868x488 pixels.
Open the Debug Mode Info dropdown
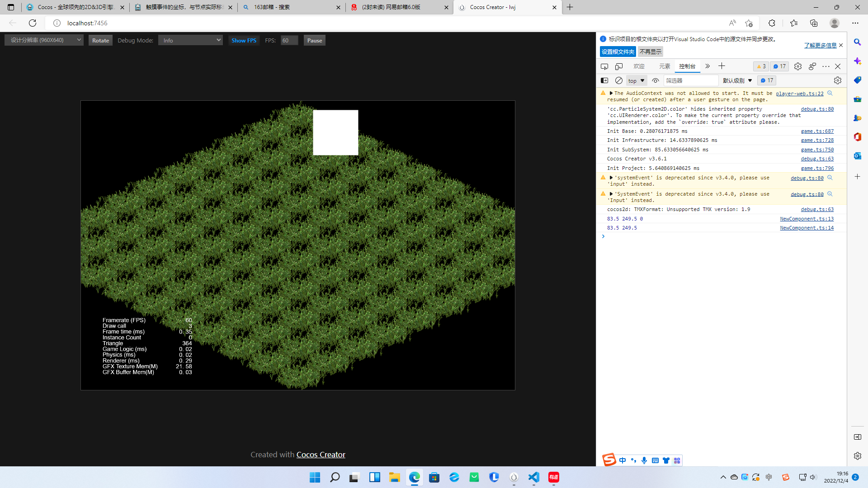(190, 40)
